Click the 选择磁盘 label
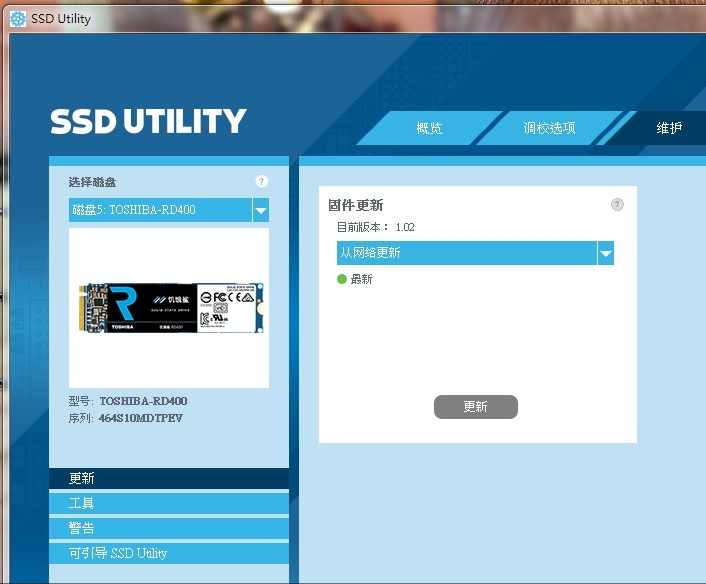This screenshot has width=706, height=584. click(92, 182)
